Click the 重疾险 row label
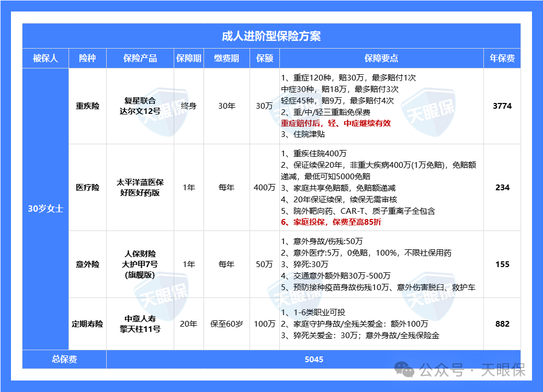This screenshot has height=392, width=543. click(87, 106)
